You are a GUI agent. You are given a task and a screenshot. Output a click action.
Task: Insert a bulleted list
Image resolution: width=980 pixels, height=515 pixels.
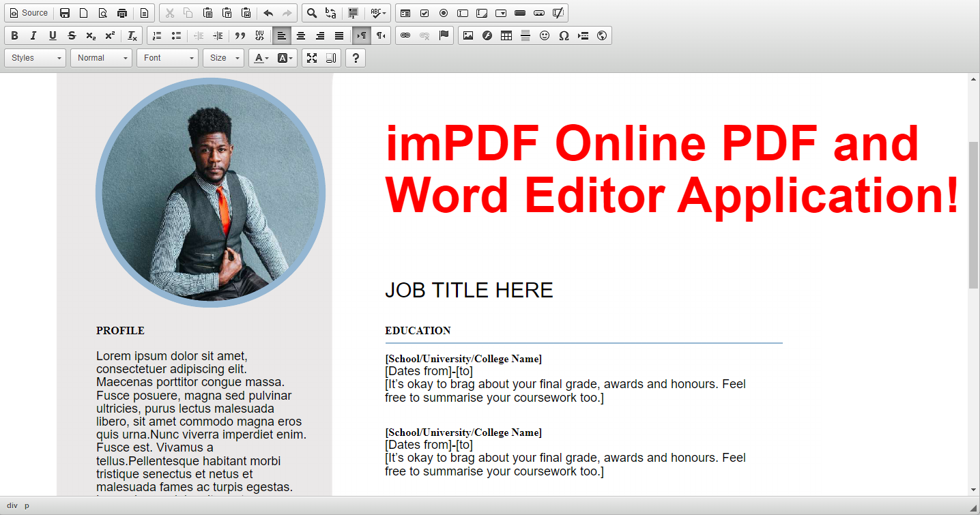click(176, 35)
